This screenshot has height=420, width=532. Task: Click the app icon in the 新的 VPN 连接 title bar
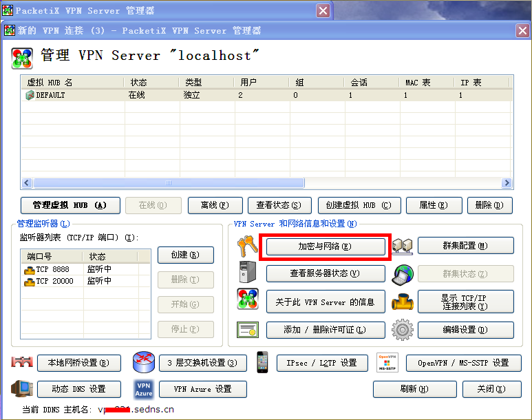(10, 30)
